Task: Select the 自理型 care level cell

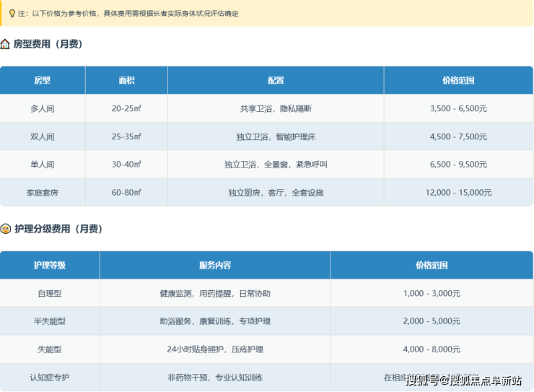Action: point(50,293)
